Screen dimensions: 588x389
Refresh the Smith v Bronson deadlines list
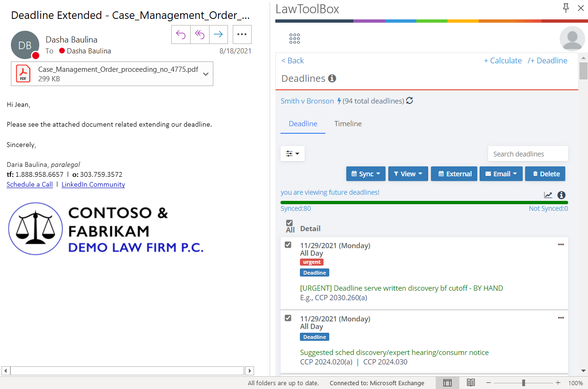point(409,101)
